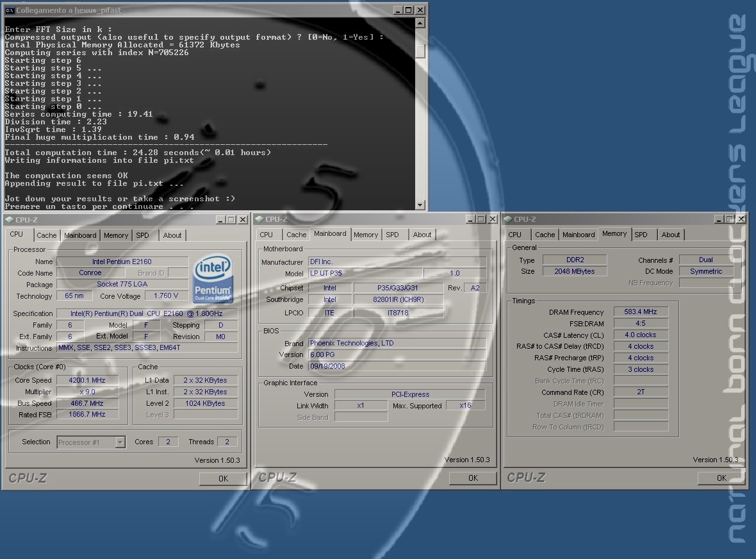Screen dimensions: 756x559
Task: Click the BIOS Date value 09/19/2008
Action: [x=397, y=366]
